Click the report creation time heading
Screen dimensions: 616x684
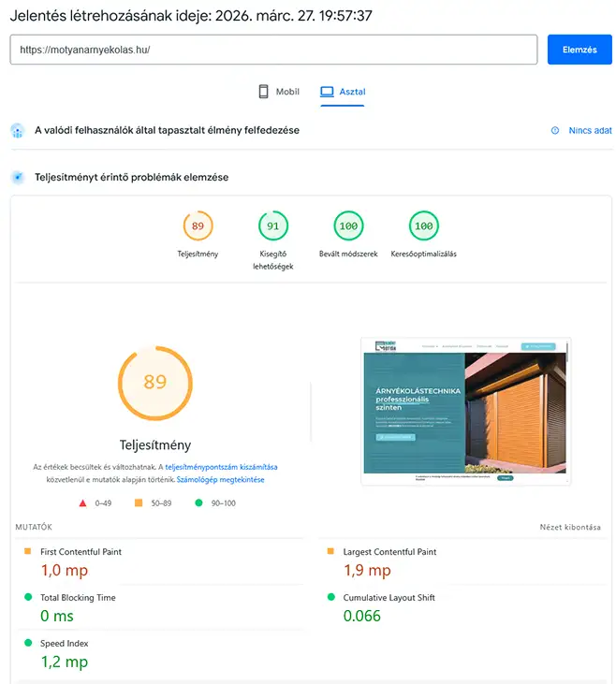(x=191, y=16)
